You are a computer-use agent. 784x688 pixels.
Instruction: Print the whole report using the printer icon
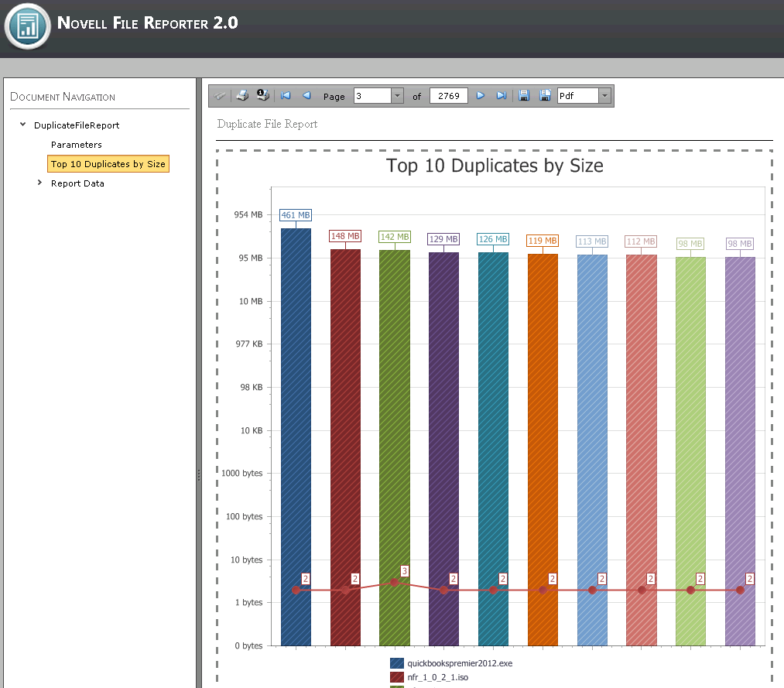pyautogui.click(x=242, y=95)
